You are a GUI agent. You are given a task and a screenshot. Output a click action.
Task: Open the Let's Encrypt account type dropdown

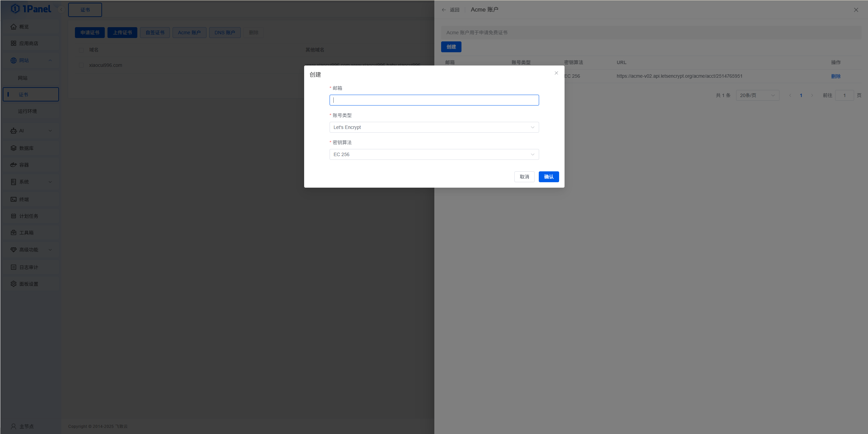[x=434, y=127]
